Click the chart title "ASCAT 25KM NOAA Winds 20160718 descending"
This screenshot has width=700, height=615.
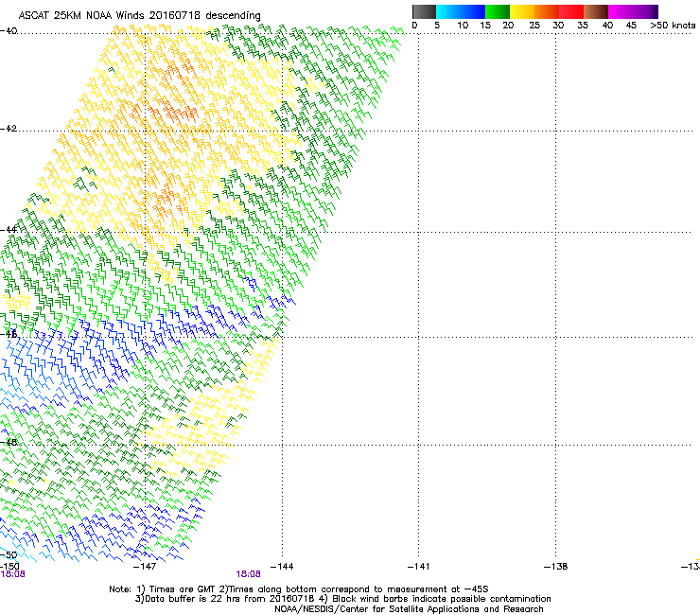click(139, 16)
